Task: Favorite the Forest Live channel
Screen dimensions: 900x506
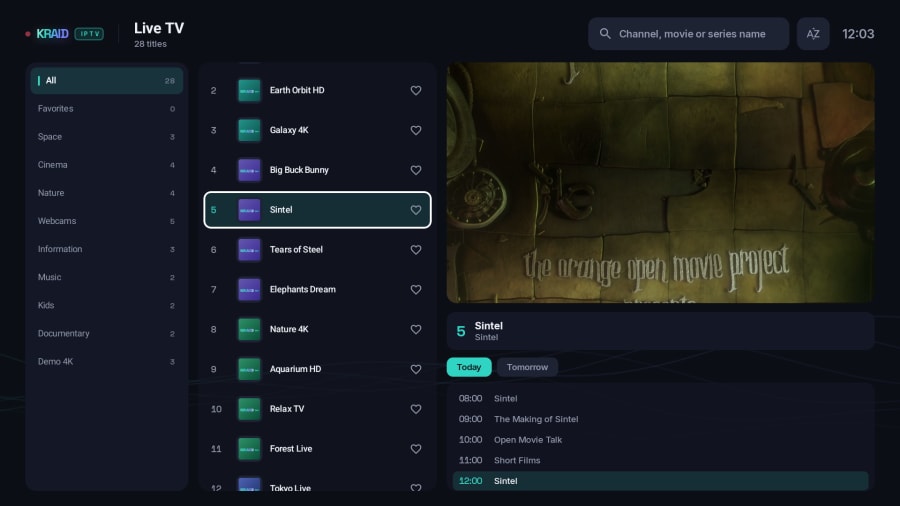Action: tap(416, 449)
